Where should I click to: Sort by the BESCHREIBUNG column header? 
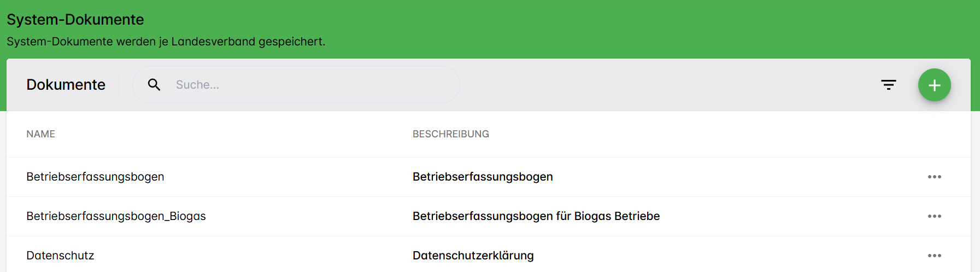point(450,134)
